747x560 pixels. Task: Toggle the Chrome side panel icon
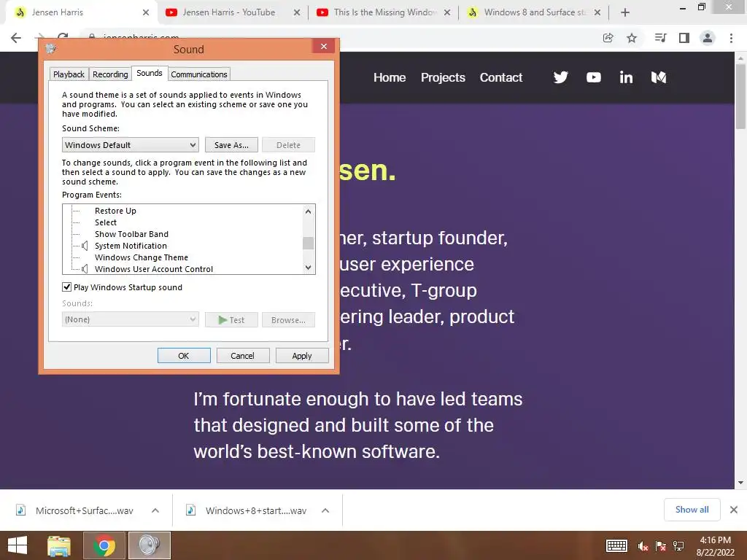(x=684, y=38)
